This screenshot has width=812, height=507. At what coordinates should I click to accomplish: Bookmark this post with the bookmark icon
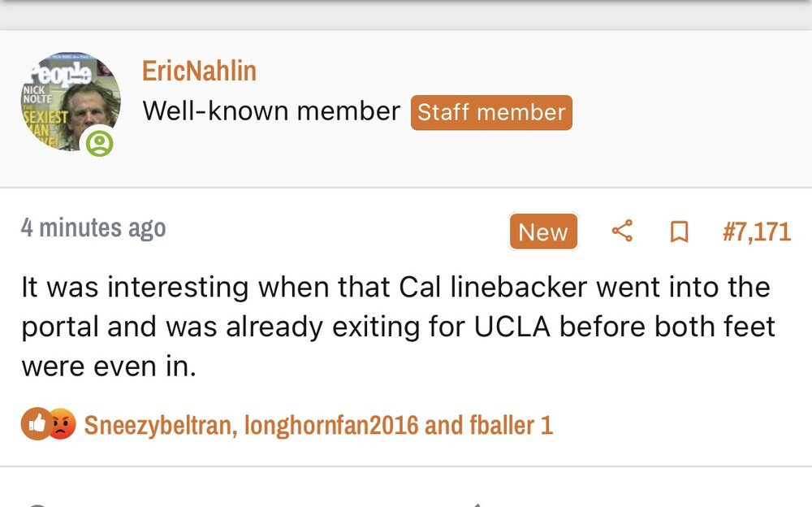(x=679, y=232)
